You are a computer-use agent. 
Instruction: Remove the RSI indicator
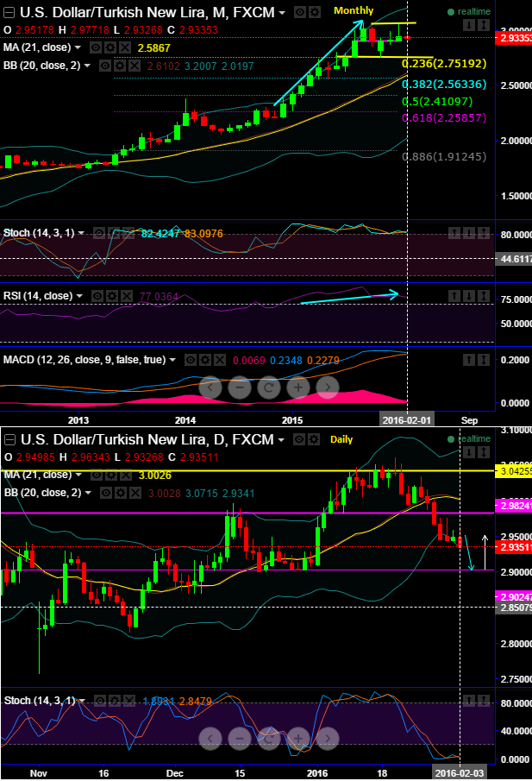pos(127,296)
